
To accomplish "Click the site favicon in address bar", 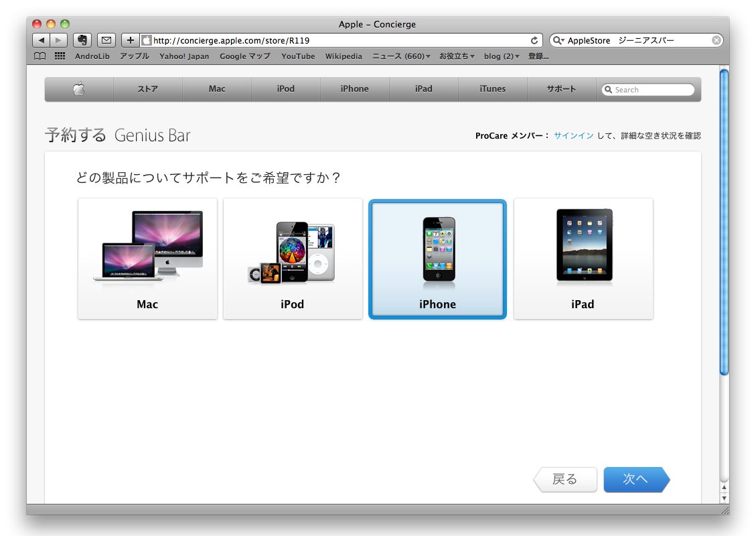I will coord(147,40).
